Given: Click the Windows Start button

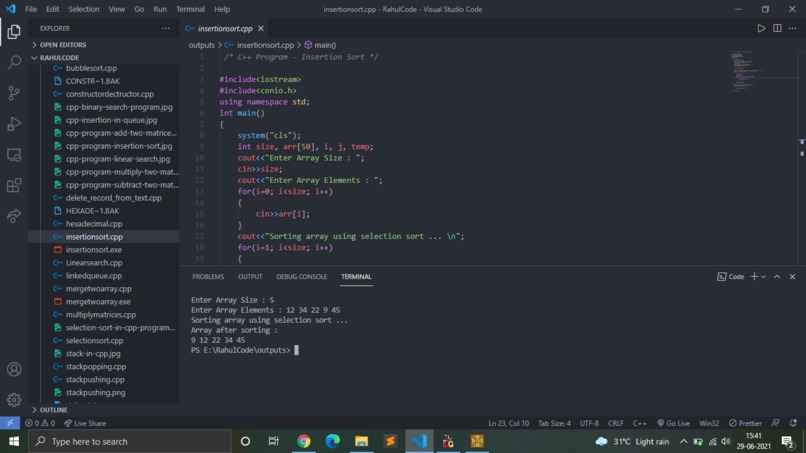Looking at the screenshot, I should click(14, 441).
